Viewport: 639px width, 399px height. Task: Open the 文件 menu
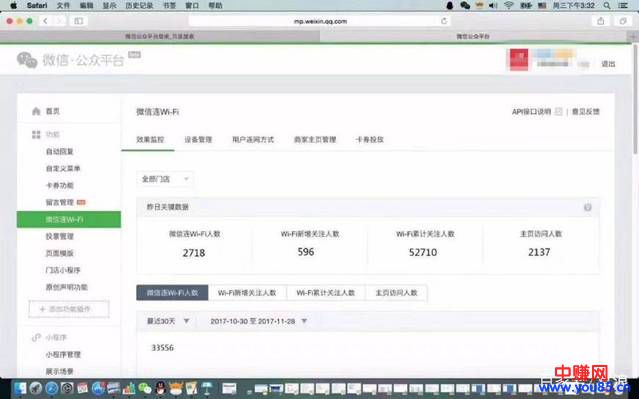coord(63,5)
